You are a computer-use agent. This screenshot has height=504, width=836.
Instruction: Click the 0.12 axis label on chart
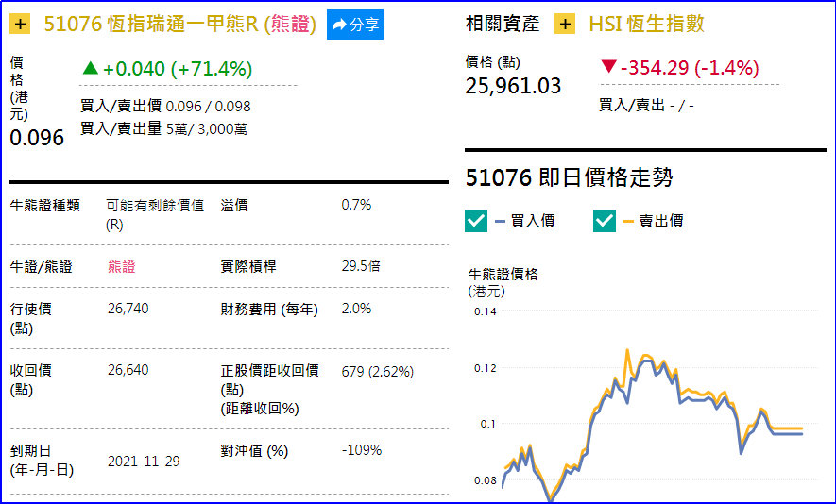485,368
